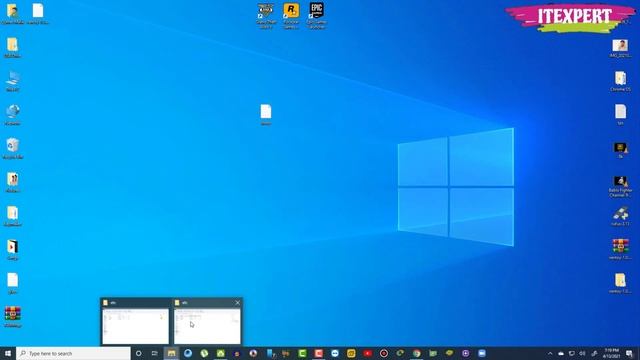Viewport: 640px width, 360px height.
Task: Select the Recycle Bin desktop icon
Action: [13, 149]
